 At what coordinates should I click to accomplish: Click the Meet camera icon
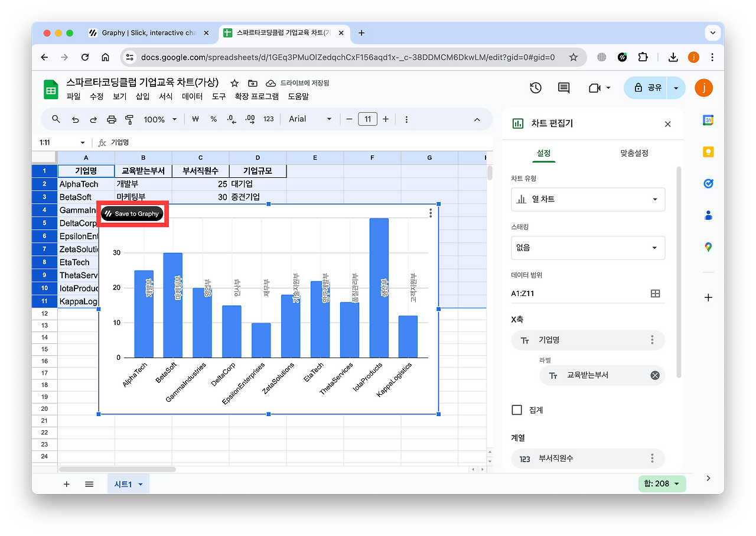pos(594,88)
